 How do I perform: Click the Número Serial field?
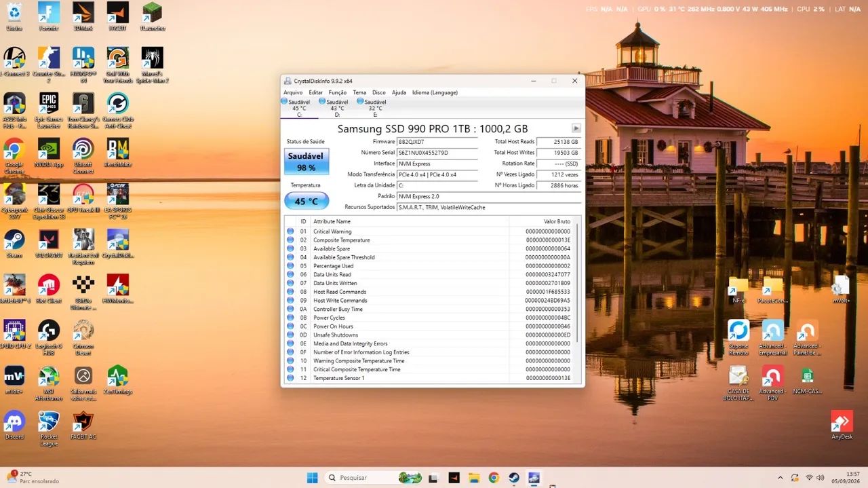[x=437, y=153]
